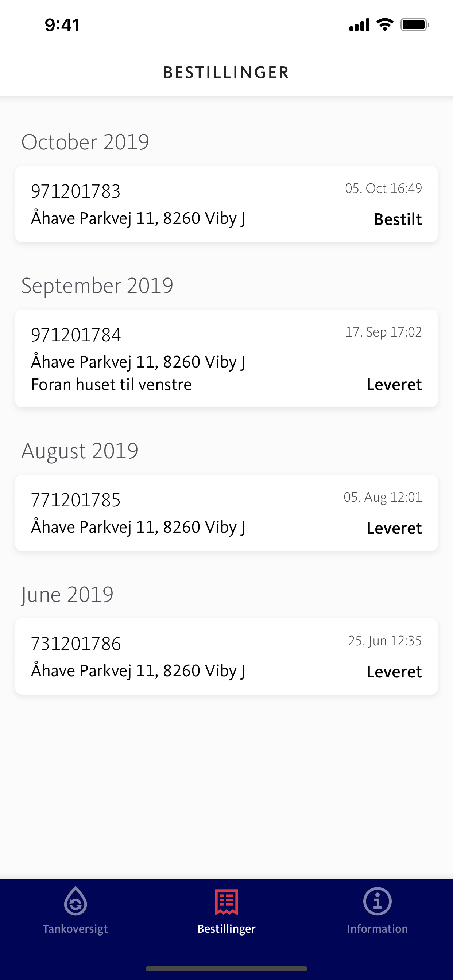This screenshot has width=453, height=980.
Task: Tap the Information circle icon
Action: 377,901
